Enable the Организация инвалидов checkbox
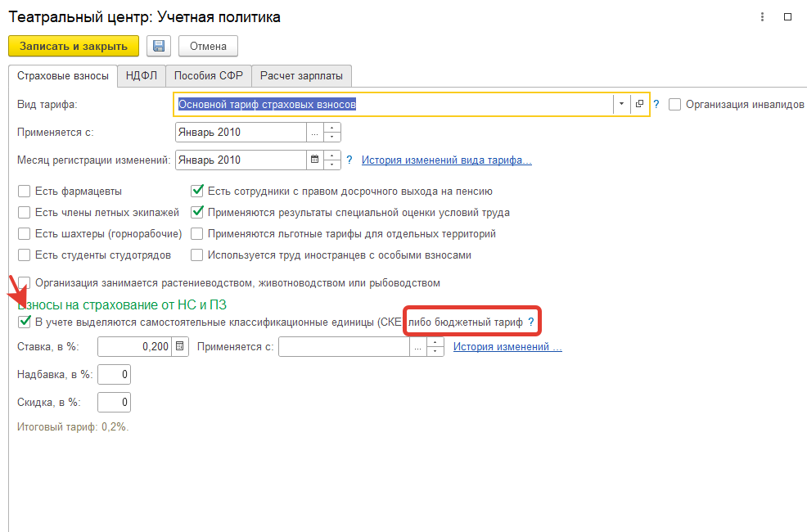 tap(675, 105)
